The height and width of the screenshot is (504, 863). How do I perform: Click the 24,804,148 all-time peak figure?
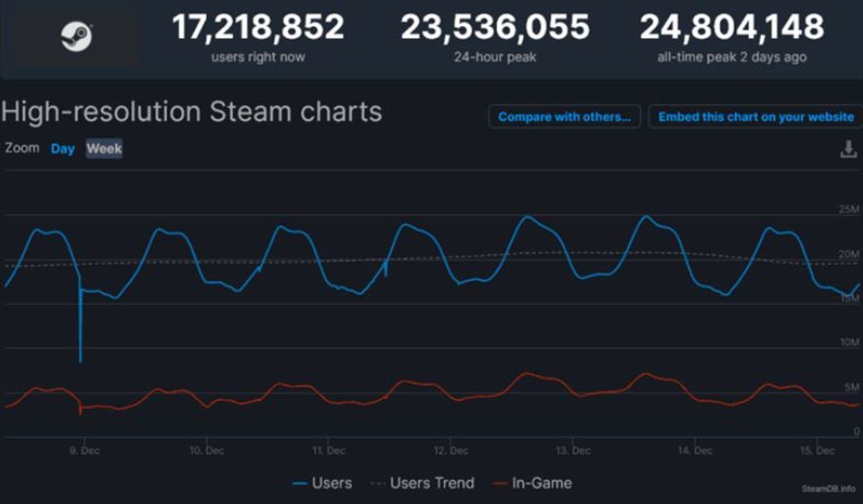[732, 27]
